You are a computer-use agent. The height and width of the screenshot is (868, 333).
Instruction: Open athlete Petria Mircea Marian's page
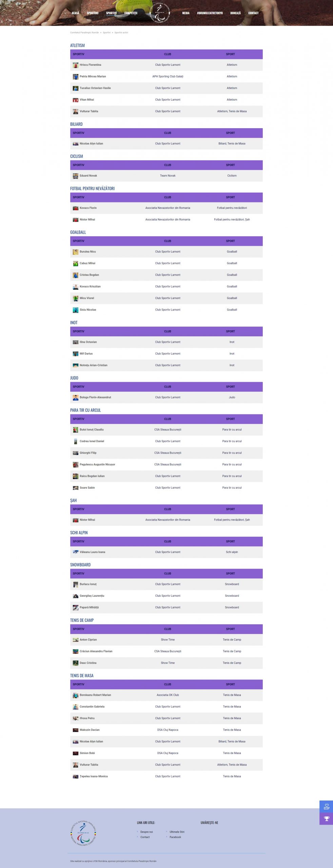[93, 77]
